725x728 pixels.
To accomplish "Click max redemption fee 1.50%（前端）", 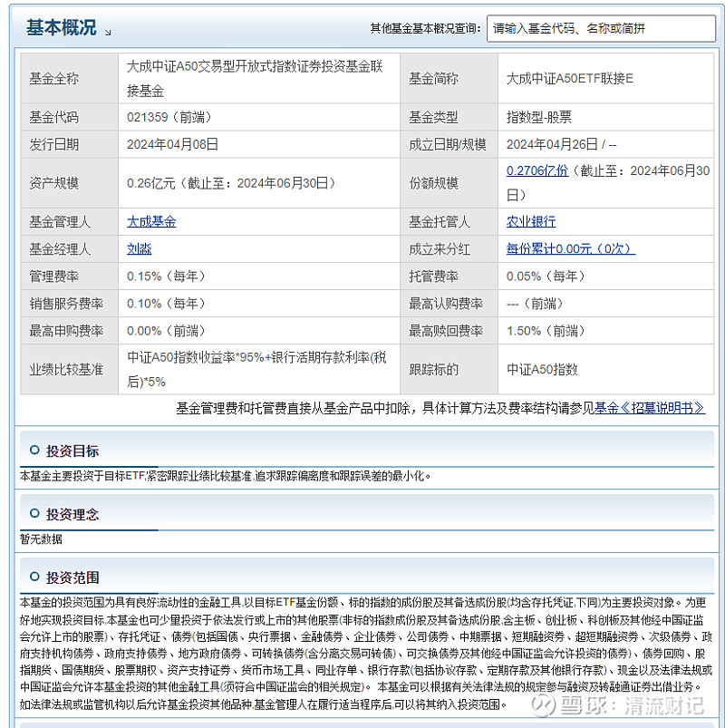I will (546, 331).
